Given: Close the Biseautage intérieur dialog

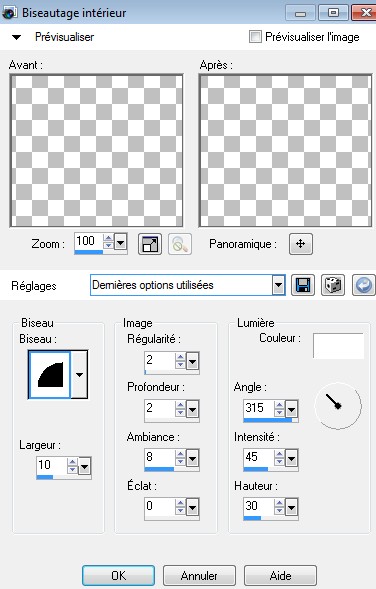Looking at the screenshot, I should [x=363, y=13].
